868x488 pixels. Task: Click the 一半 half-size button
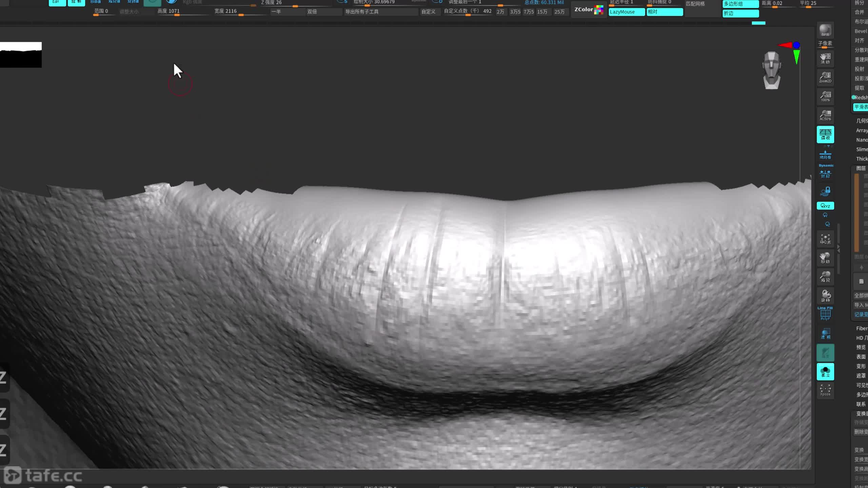[x=288, y=12]
